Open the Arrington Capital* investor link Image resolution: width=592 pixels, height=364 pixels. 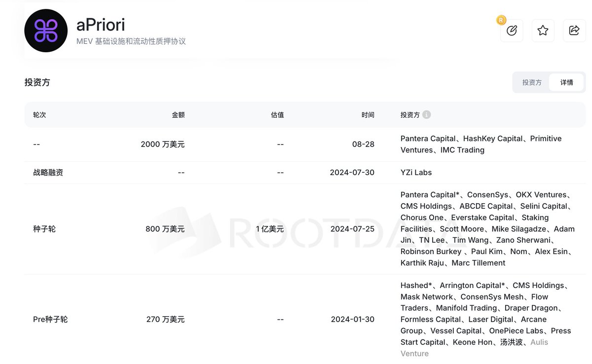(x=472, y=286)
